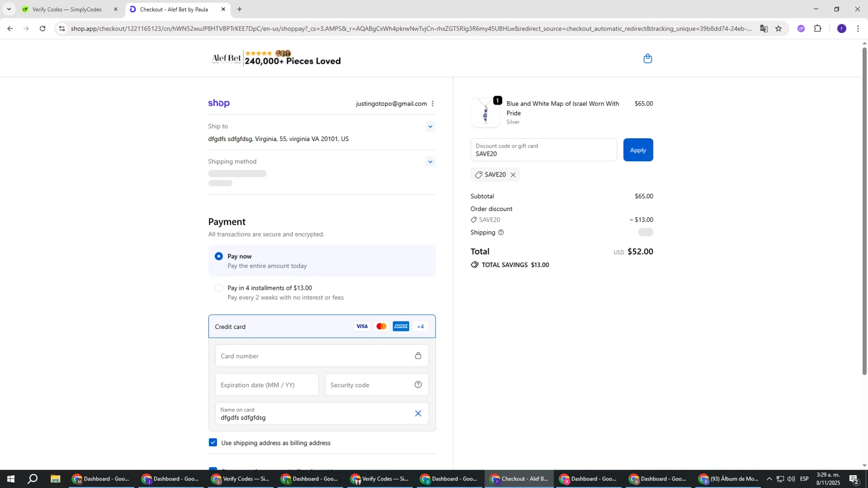This screenshot has height=488, width=868.
Task: Select Pay in 4 installments option
Action: click(219, 288)
